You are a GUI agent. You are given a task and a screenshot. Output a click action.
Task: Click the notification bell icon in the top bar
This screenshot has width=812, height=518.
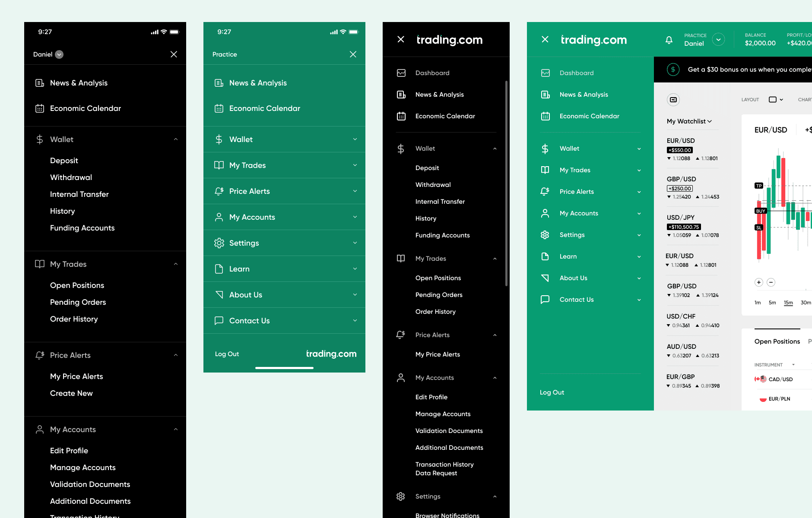(x=669, y=40)
